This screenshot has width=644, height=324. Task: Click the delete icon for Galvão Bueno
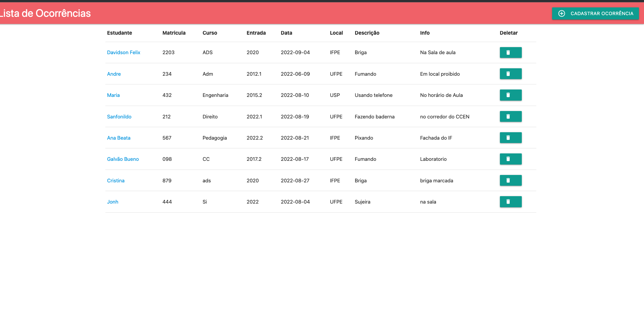point(510,159)
